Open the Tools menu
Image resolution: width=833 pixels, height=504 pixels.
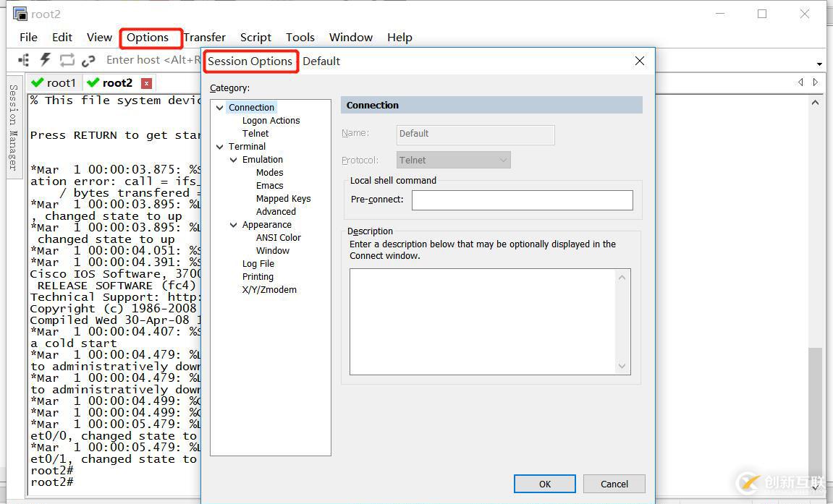point(300,37)
